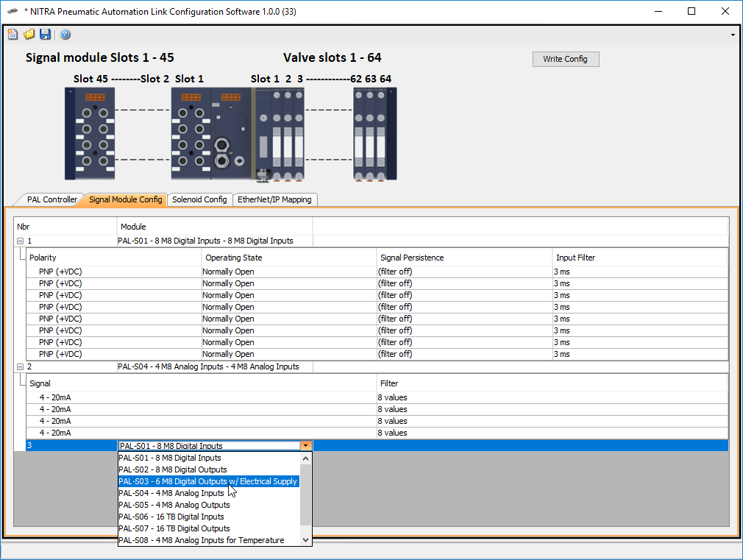Click the Slot 45 signal module image
This screenshot has width=743, height=560.
pos(90,134)
